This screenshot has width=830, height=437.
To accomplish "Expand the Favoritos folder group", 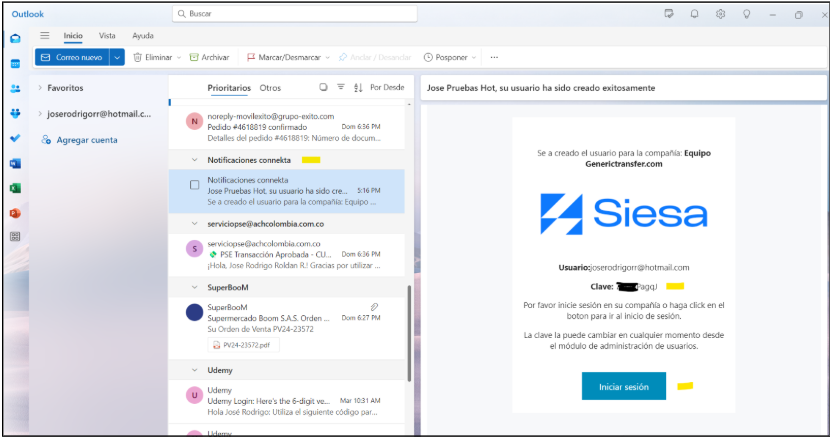I will 39,88.
